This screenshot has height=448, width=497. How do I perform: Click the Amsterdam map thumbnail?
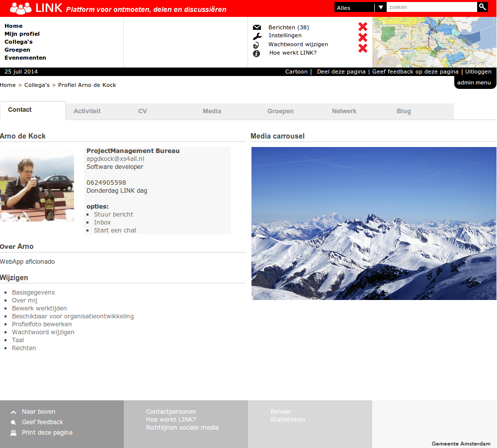point(434,42)
